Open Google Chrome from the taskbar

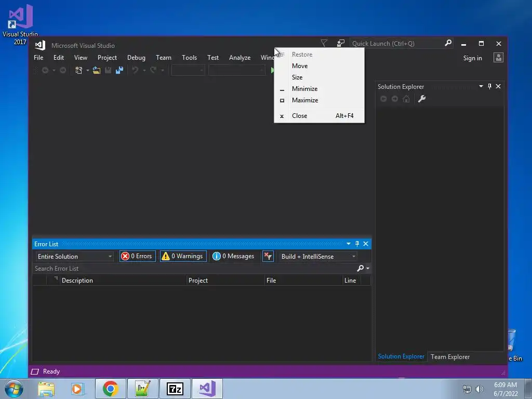click(x=111, y=389)
